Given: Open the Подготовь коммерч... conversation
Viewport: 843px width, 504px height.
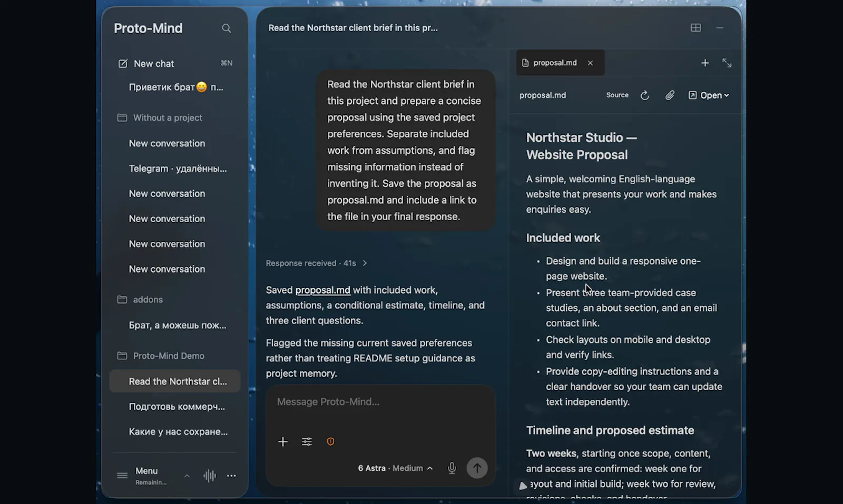Looking at the screenshot, I should click(x=177, y=407).
